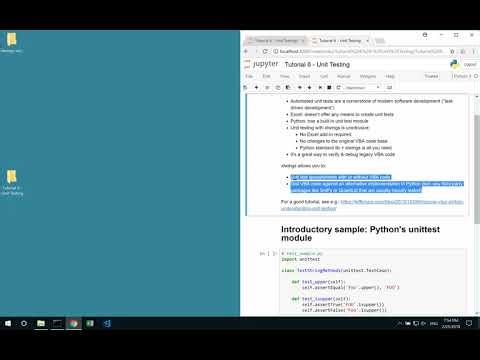Rename notebook via Tutorial 6 - Unit Testing title

pos(317,64)
